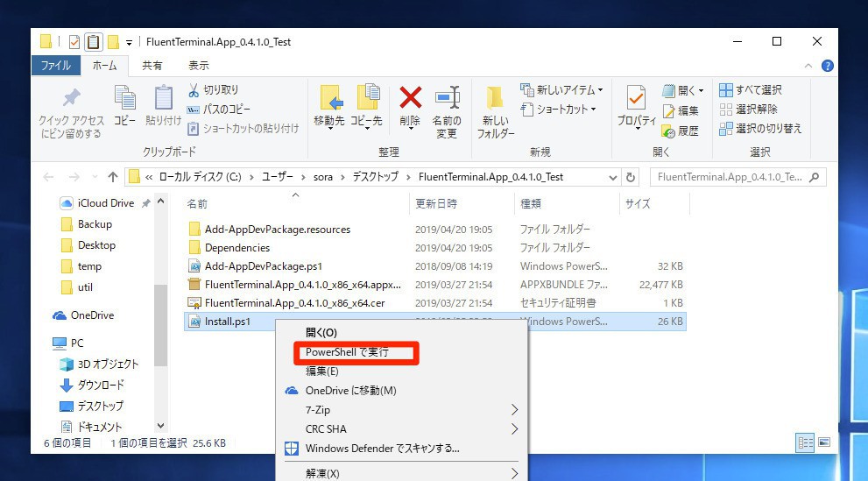
Task: Open the 7-Zip submenu
Action: tap(402, 410)
